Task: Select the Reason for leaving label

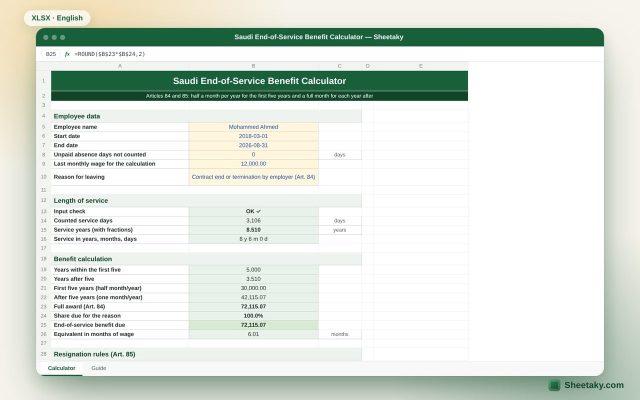Action: pos(120,177)
